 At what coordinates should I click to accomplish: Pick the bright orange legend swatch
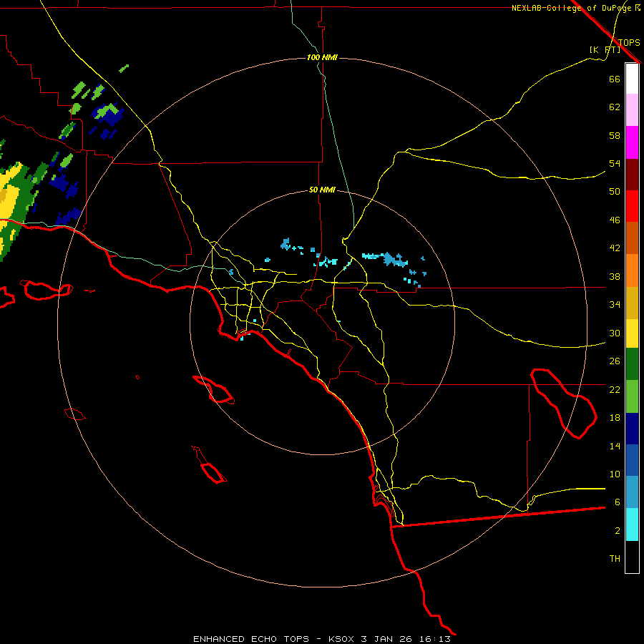[632, 270]
